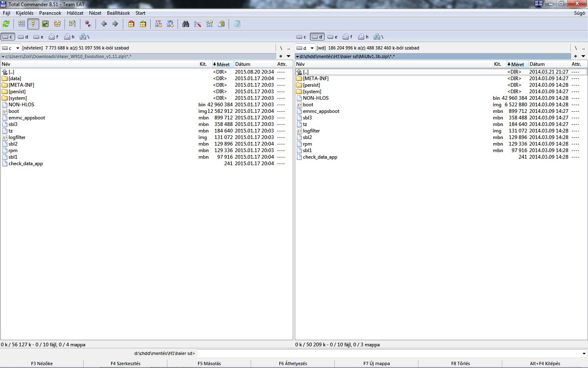Click F6 Áthelyezés button
The height and width of the screenshot is (368, 588).
click(x=293, y=363)
